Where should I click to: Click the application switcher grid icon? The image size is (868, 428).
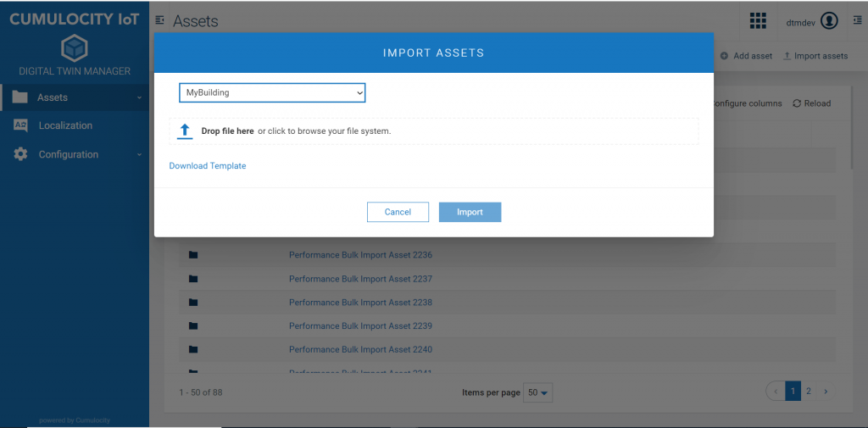758,21
